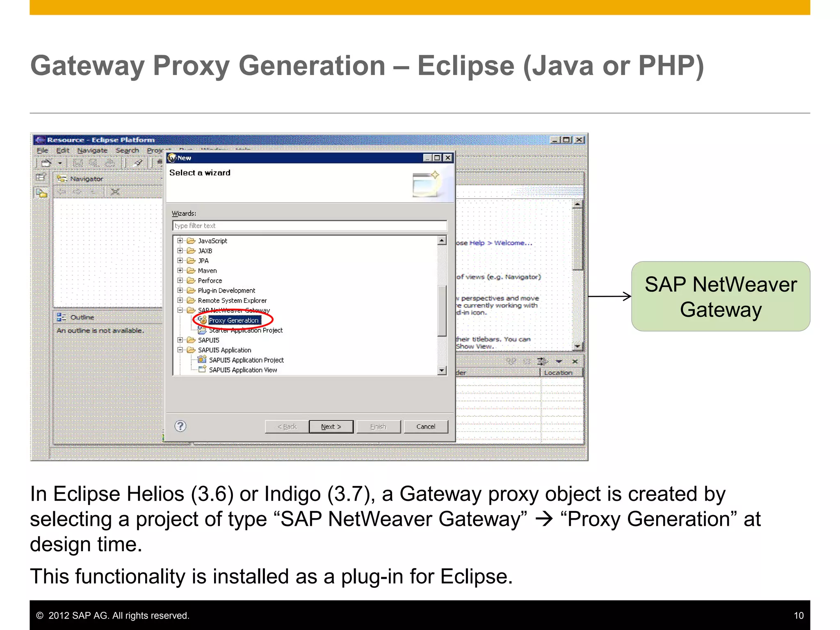Viewport: 840px width, 630px height.
Task: Collapse the SAP NetWeaver Gateway node
Action: tap(180, 310)
